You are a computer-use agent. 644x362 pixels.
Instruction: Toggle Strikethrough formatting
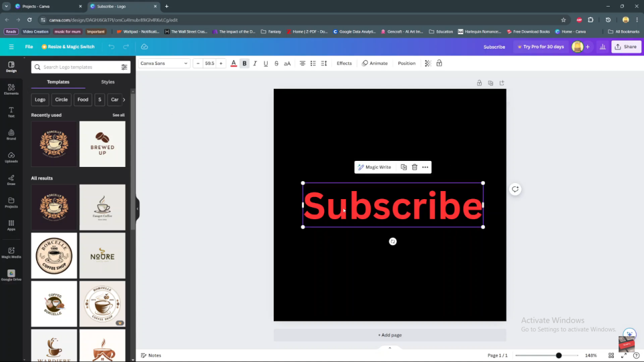276,63
